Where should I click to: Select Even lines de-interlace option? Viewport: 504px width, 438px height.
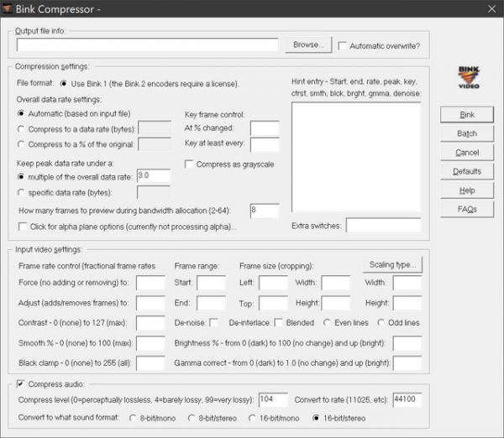[327, 322]
